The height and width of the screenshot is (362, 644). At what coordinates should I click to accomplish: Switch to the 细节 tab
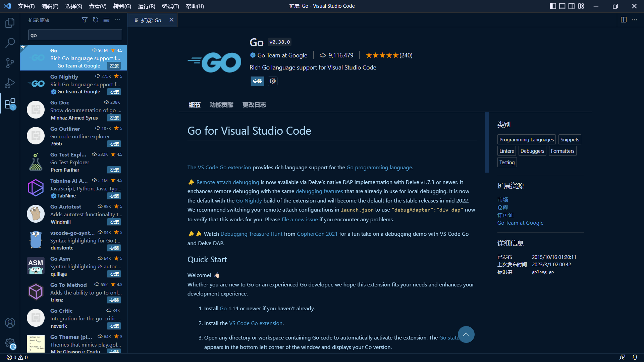click(195, 105)
